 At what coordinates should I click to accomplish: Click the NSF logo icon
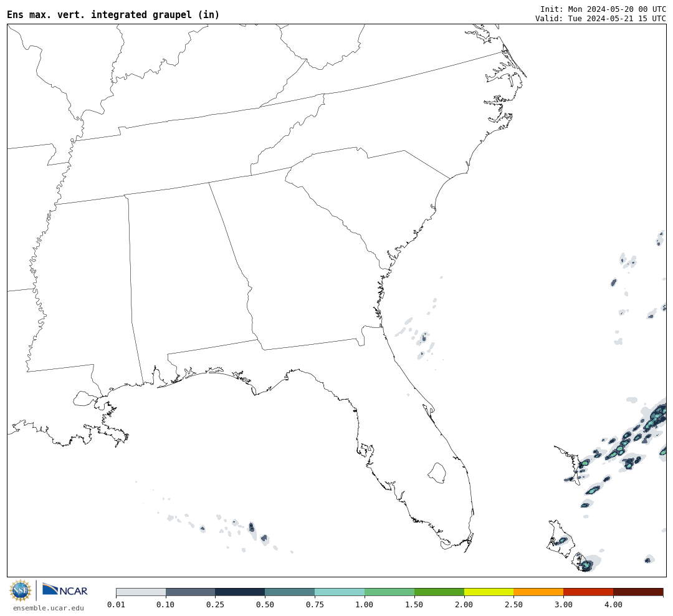tap(20, 590)
